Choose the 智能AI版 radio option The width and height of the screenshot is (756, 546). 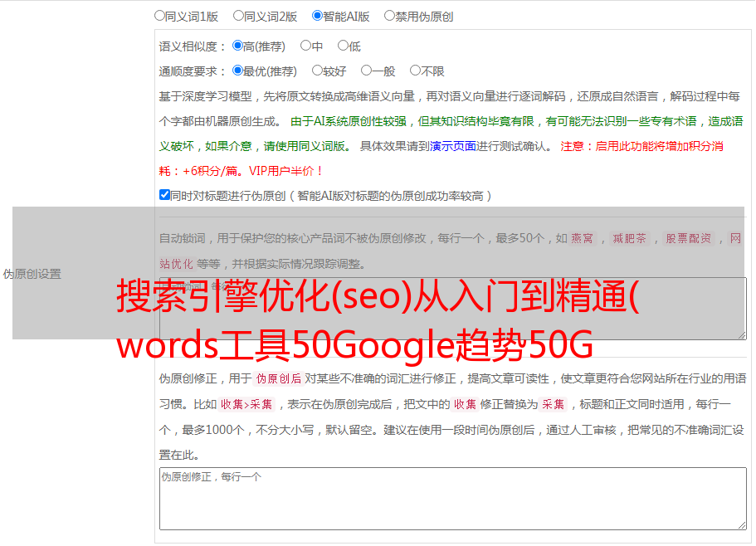coord(317,16)
